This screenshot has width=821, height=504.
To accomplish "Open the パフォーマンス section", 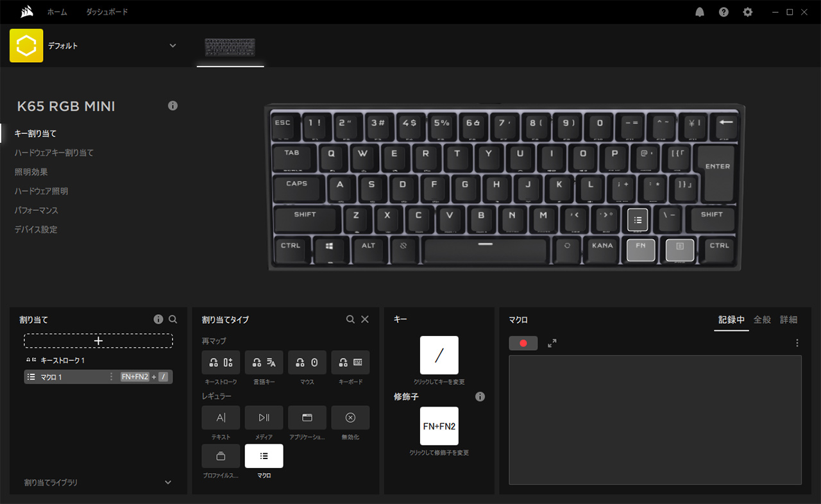I will 36,210.
